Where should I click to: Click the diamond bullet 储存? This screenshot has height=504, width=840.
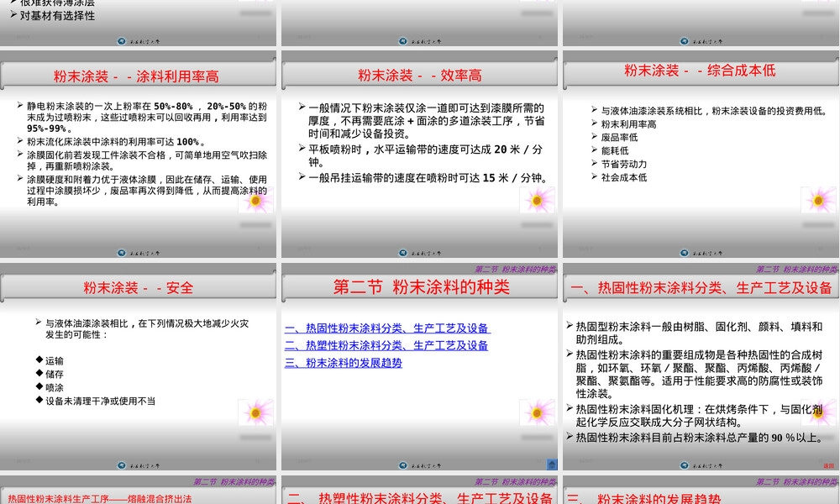click(x=54, y=375)
